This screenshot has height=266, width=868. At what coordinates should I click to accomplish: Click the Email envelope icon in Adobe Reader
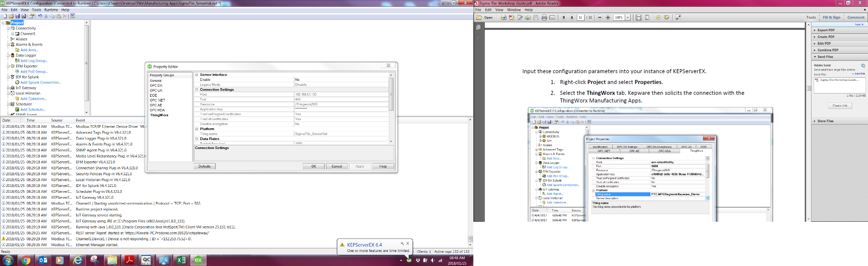click(x=552, y=18)
